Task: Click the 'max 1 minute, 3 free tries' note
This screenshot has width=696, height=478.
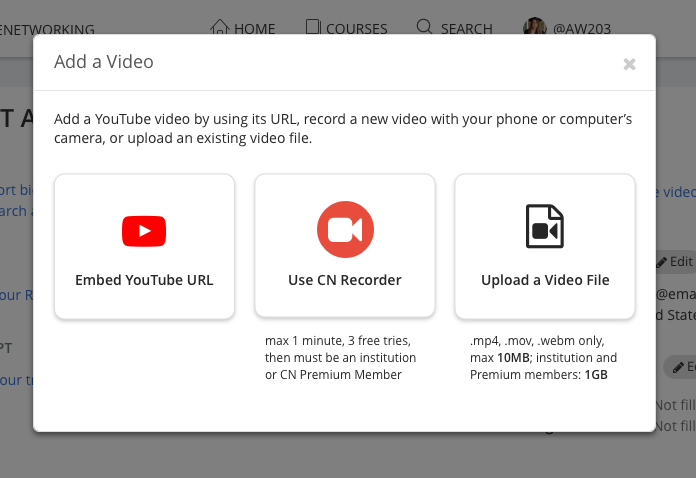Action: pyautogui.click(x=338, y=340)
